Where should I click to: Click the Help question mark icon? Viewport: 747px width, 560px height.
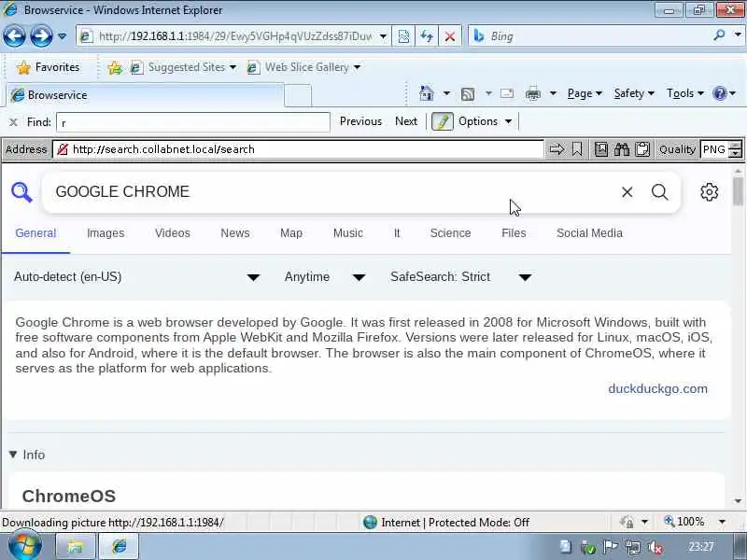click(719, 93)
